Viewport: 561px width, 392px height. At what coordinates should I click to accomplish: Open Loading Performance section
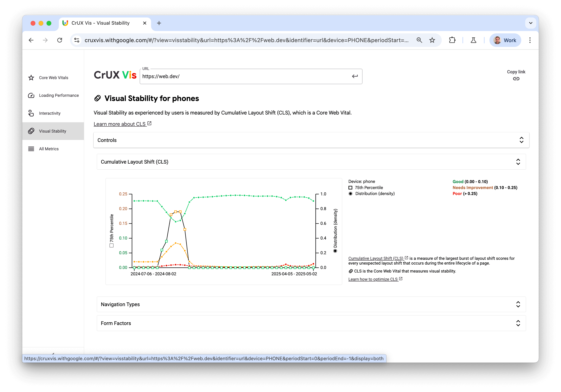point(59,95)
